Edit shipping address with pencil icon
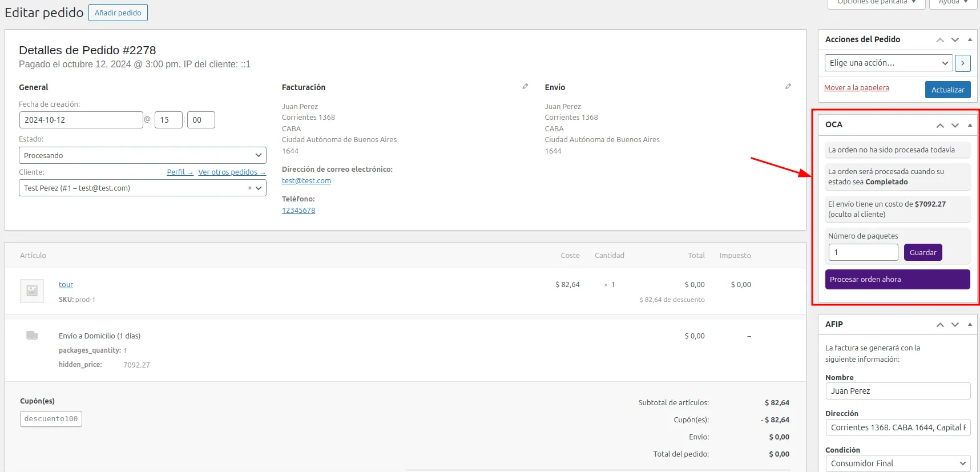This screenshot has width=980, height=472. [x=788, y=87]
